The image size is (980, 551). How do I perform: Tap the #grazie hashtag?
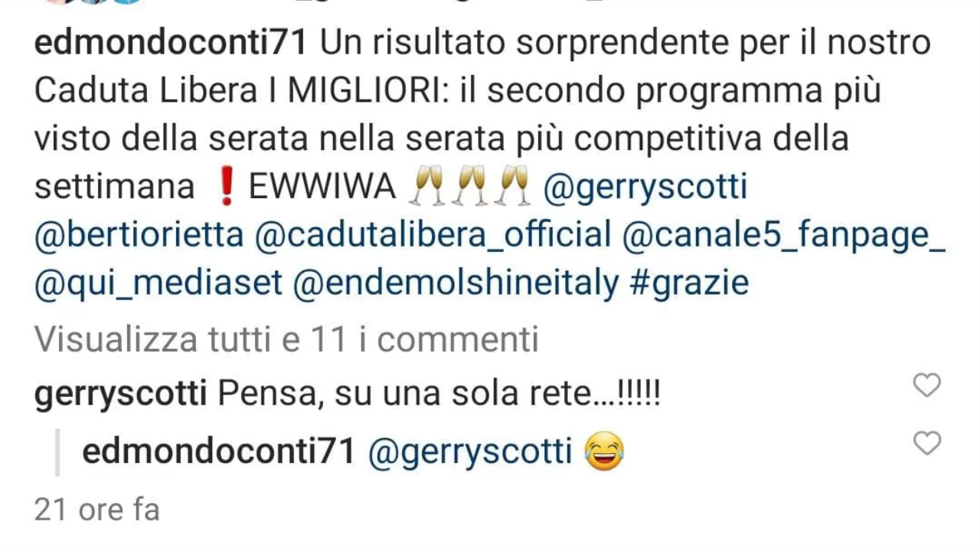[688, 284]
